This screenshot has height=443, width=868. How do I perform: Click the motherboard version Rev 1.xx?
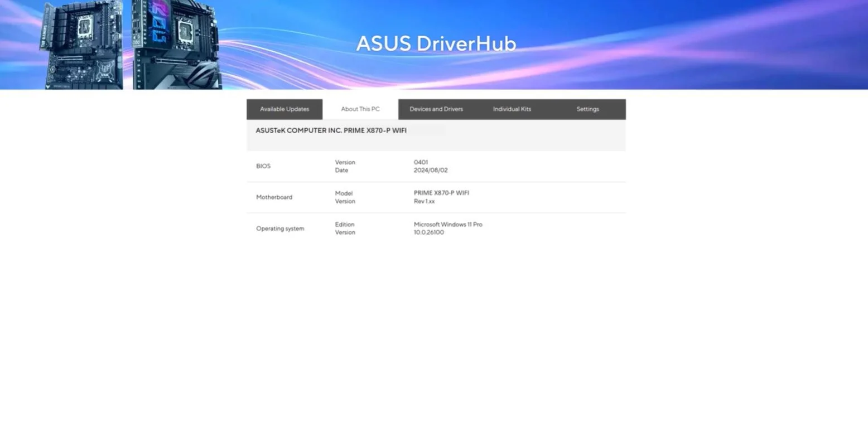[425, 201]
